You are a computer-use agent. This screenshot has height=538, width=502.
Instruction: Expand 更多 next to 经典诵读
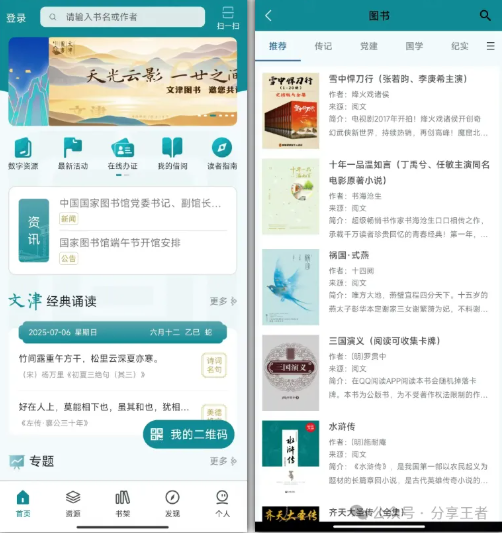[x=223, y=301]
